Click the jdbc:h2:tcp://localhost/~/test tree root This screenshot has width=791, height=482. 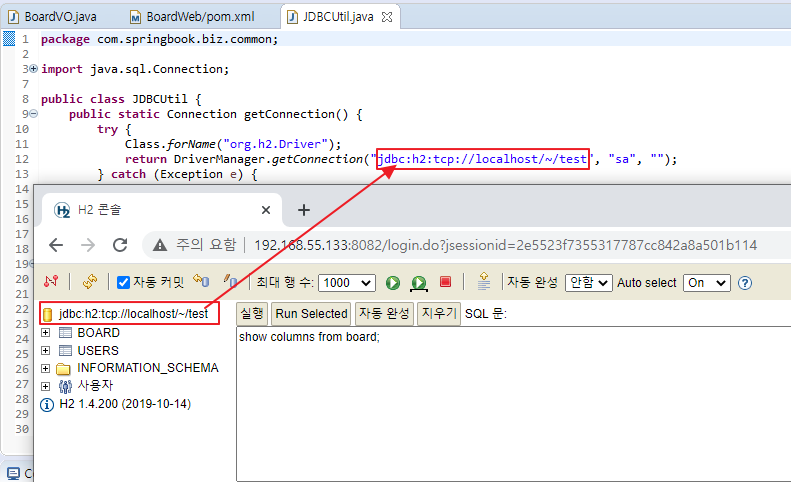pyautogui.click(x=133, y=314)
